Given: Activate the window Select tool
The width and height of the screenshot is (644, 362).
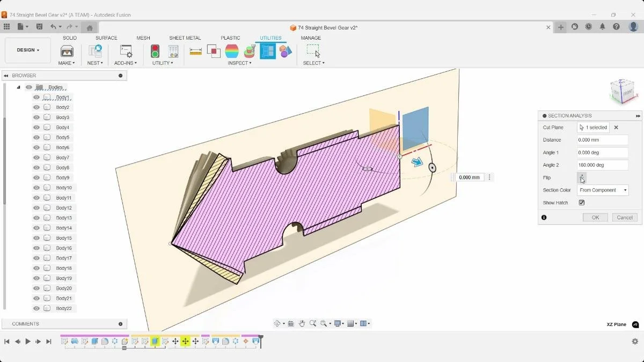Looking at the screenshot, I should pyautogui.click(x=313, y=51).
